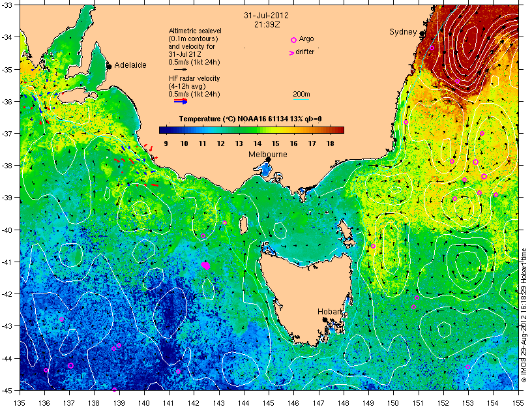Click the HF radar velocity legend heading
Image resolution: width=532 pixels, height=407 pixels.
194,78
